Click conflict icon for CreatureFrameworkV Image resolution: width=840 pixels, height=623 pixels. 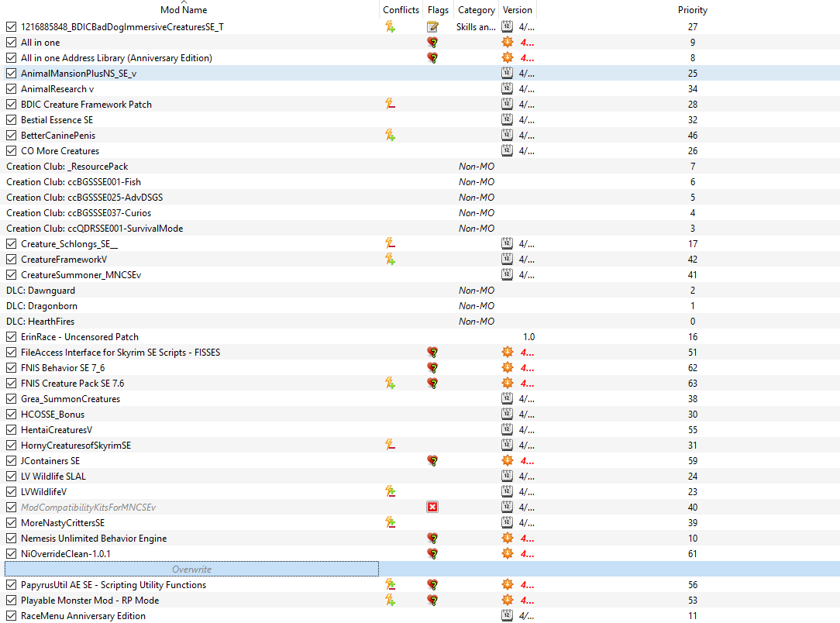pyautogui.click(x=390, y=260)
